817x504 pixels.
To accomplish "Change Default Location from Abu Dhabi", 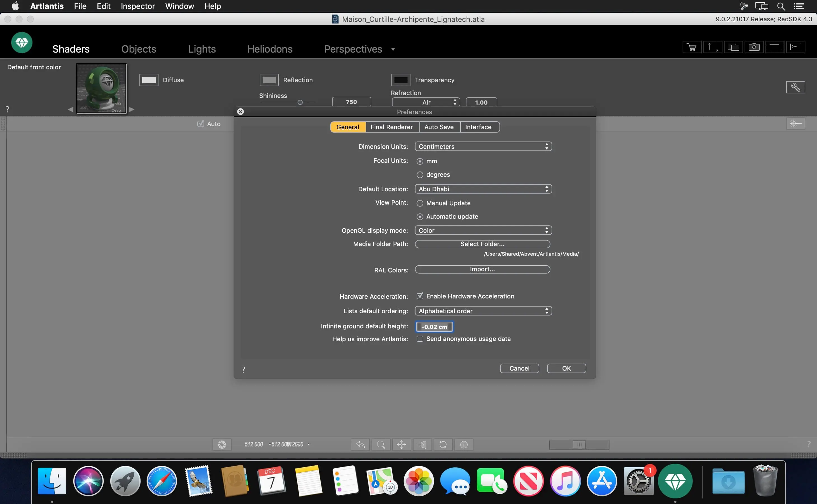I will [482, 189].
